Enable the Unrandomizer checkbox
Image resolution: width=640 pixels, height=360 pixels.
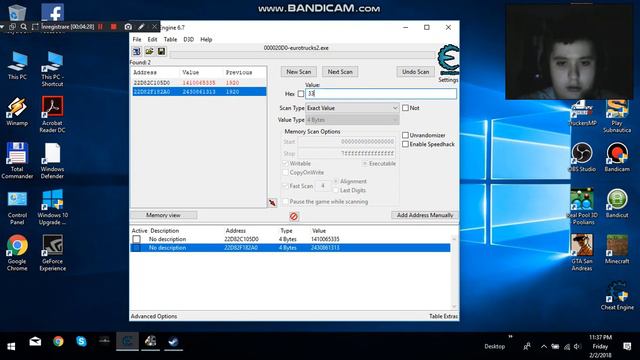[405, 135]
